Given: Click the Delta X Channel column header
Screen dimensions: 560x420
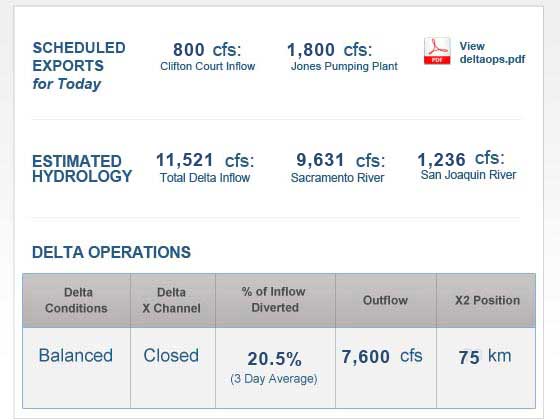Looking at the screenshot, I should 173,300.
